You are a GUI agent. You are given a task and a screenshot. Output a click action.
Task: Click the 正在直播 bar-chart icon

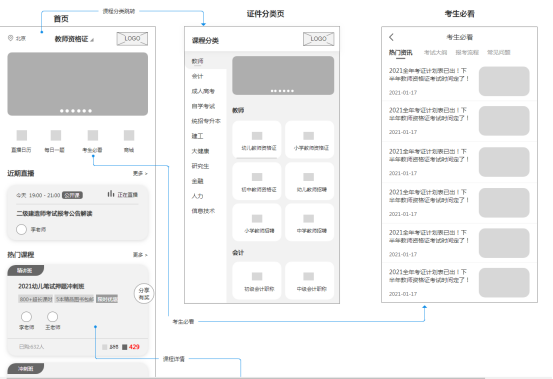[x=111, y=194]
